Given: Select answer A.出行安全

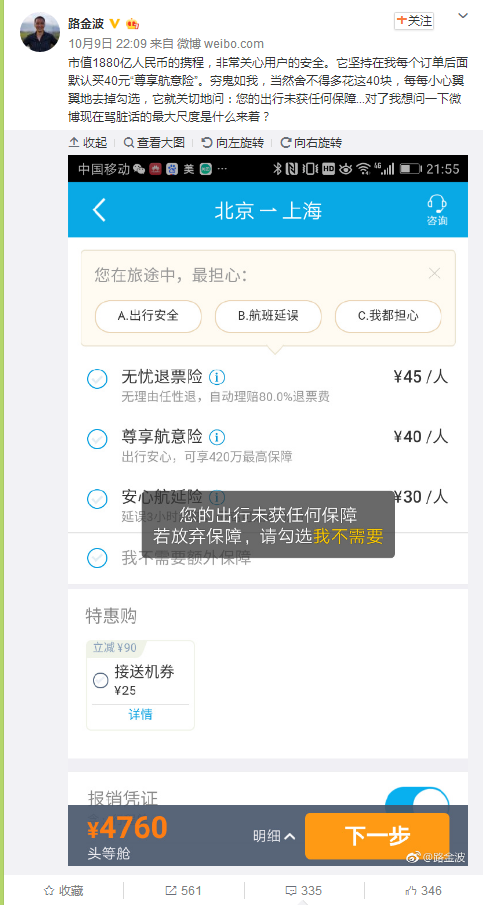Looking at the screenshot, I should pyautogui.click(x=148, y=316).
